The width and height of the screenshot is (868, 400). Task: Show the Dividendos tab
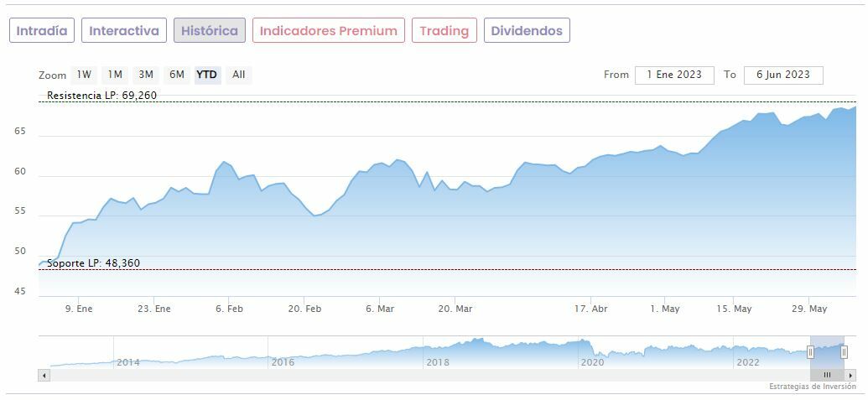[527, 31]
